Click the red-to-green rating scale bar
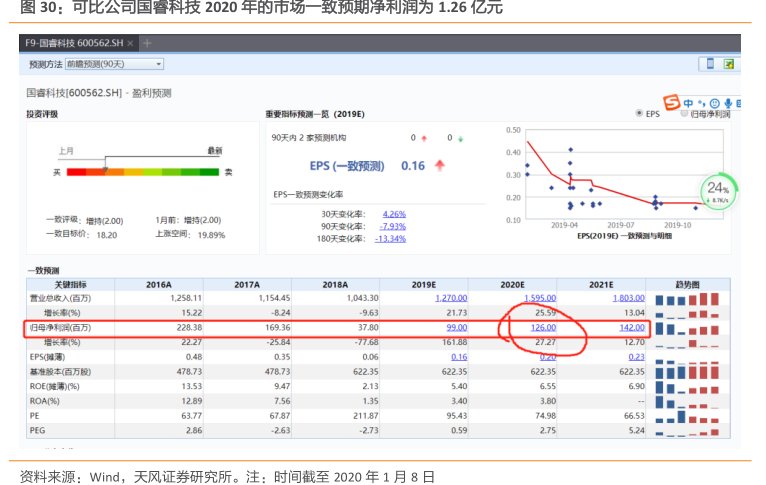The image size is (766, 485). point(142,172)
